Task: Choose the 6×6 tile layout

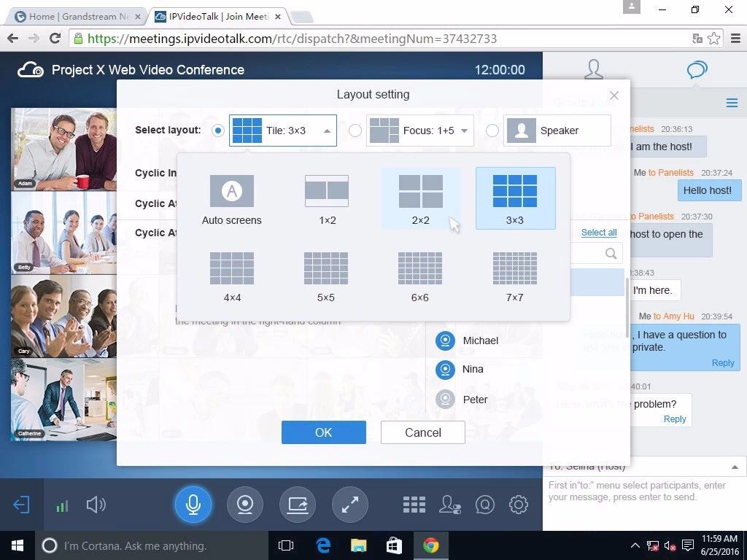Action: coord(419,277)
